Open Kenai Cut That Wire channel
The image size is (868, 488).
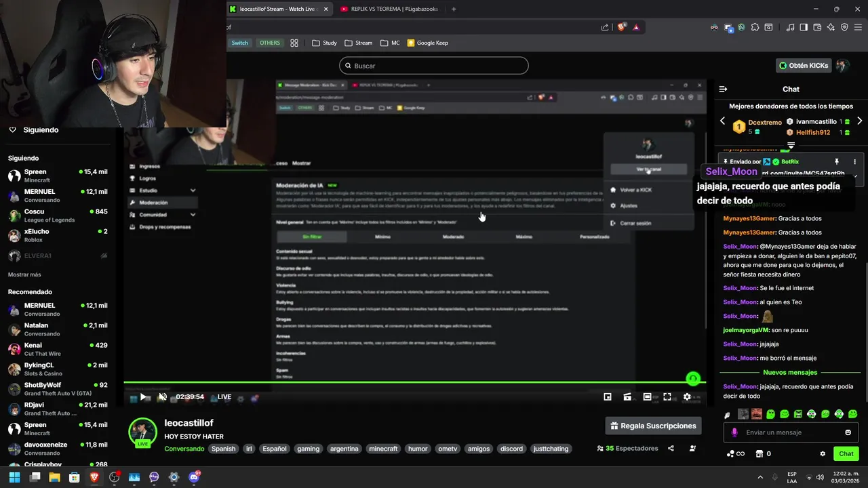pyautogui.click(x=58, y=349)
